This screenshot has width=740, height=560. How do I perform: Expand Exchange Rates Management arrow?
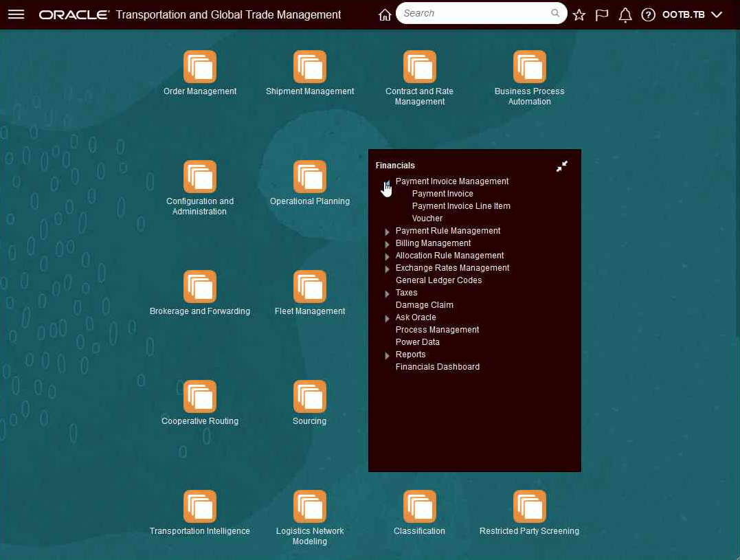[x=387, y=269]
